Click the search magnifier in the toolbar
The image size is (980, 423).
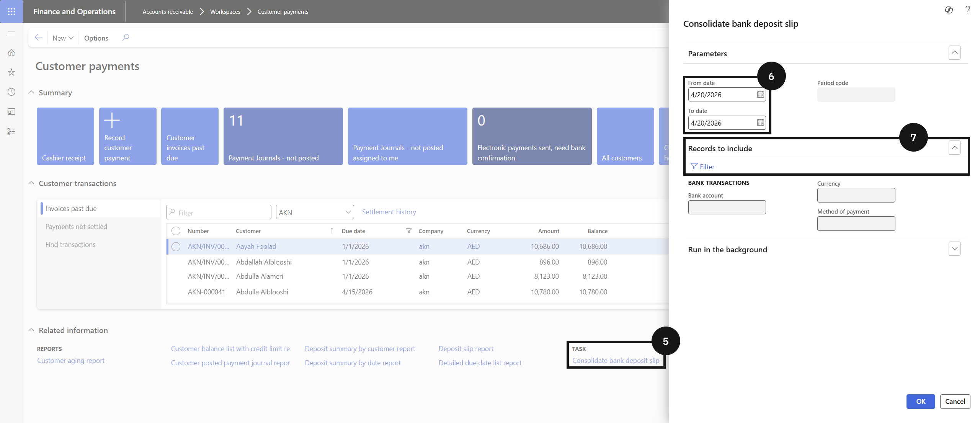click(x=125, y=38)
